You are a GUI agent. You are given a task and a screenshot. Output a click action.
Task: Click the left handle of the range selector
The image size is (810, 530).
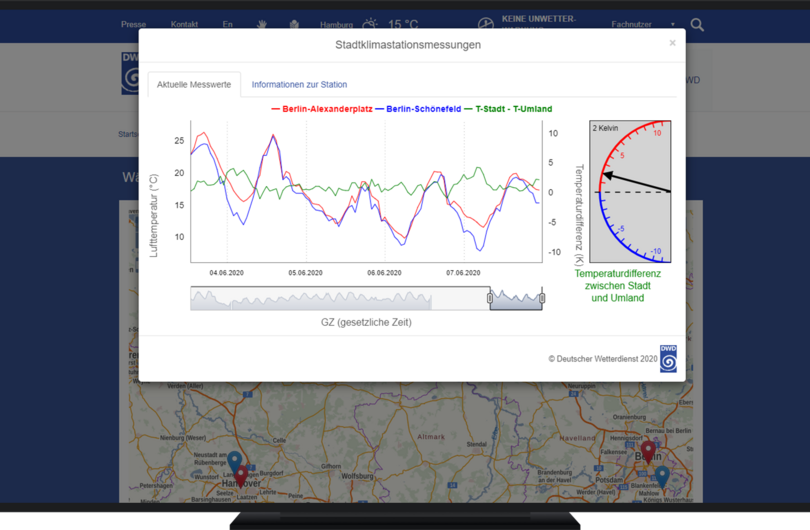coord(490,298)
